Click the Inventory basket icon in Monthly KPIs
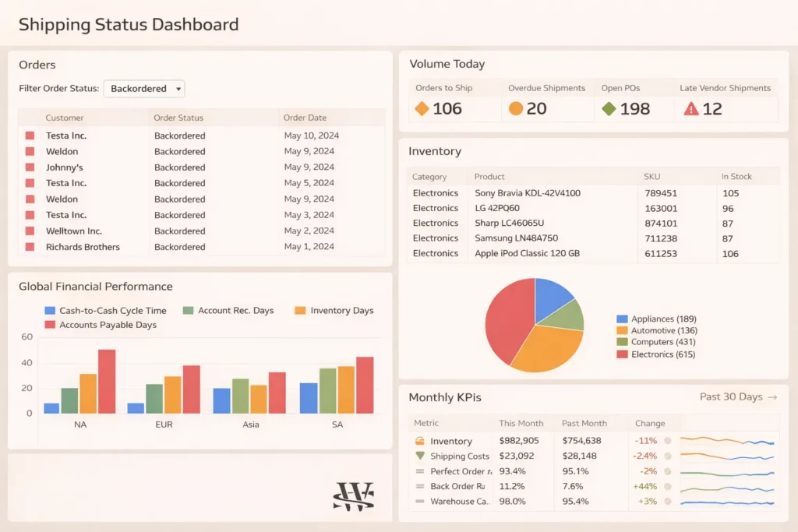 click(419, 441)
